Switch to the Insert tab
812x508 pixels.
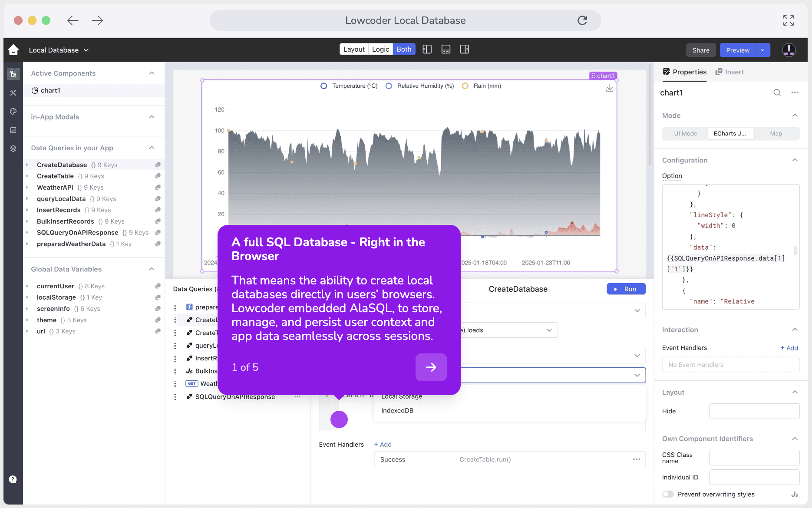[729, 72]
